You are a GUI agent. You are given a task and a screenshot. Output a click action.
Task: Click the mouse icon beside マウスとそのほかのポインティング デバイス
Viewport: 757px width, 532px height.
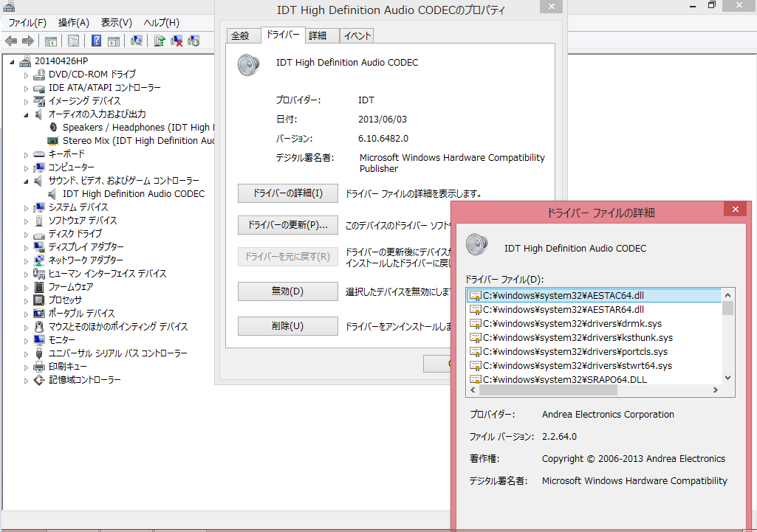[39, 327]
